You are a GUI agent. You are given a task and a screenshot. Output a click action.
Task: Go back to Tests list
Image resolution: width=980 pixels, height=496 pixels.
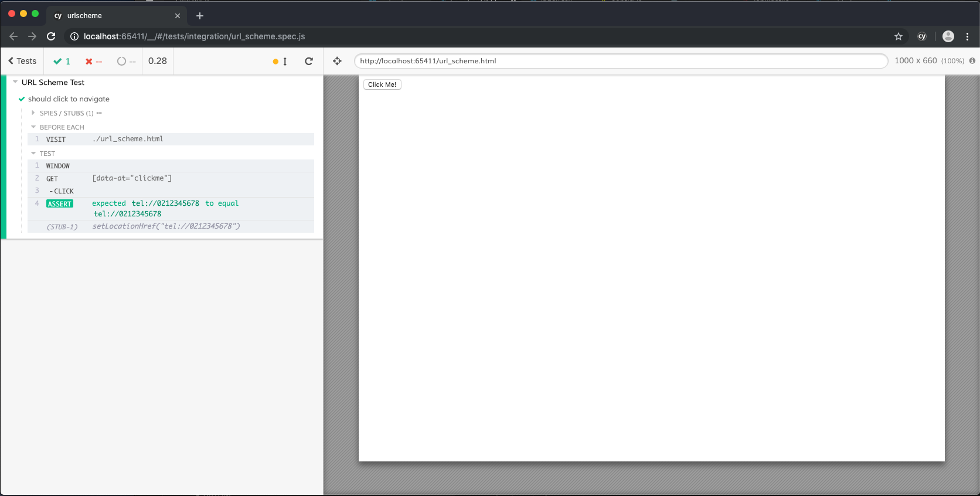pyautogui.click(x=22, y=61)
